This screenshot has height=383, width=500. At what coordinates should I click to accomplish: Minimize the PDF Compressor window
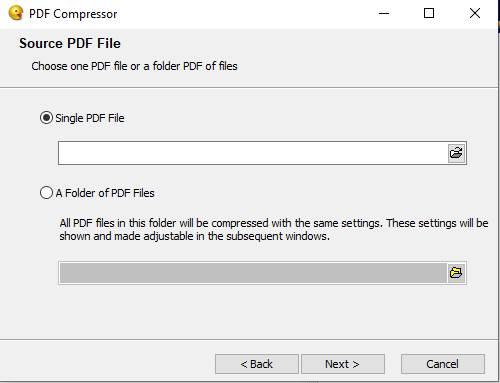(x=384, y=14)
